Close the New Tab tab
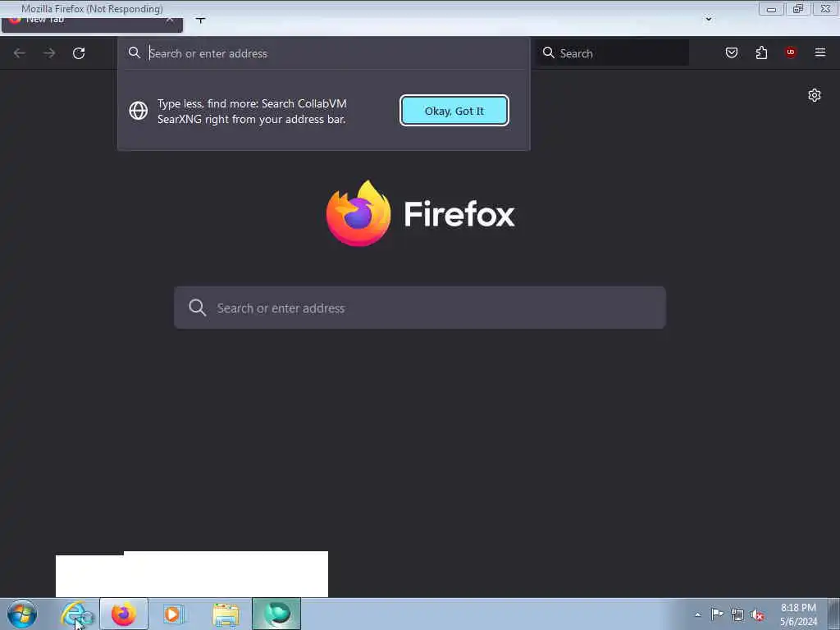This screenshot has width=840, height=630. (x=169, y=21)
